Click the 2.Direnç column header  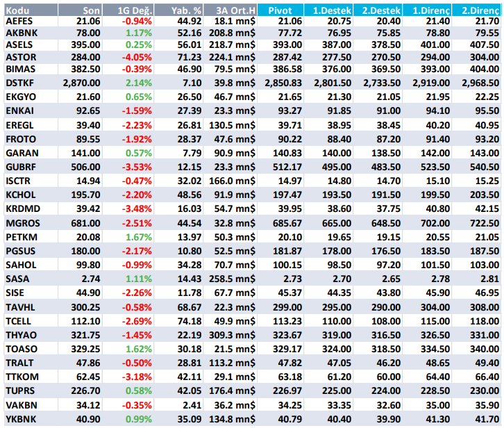pyautogui.click(x=476, y=10)
